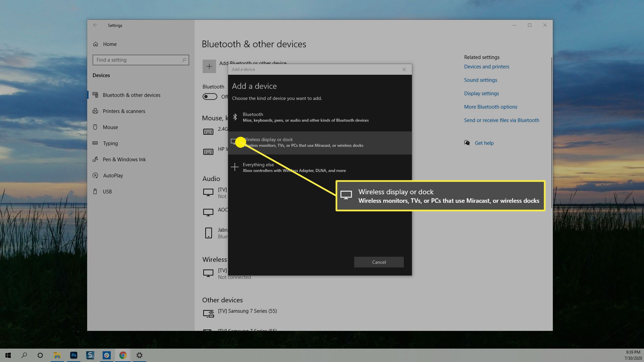This screenshot has height=362, width=644.
Task: Open Printers and scanners settings
Action: click(x=124, y=111)
